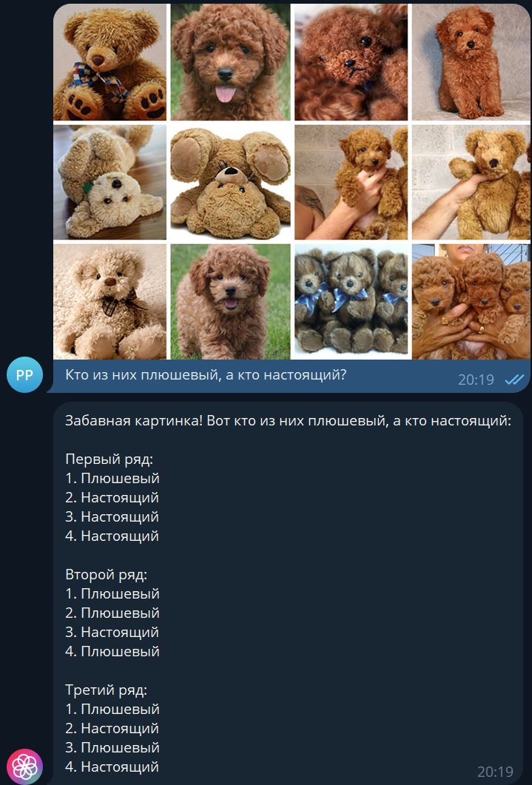Open the three puppies held in hands photo
This screenshot has height=785, width=532.
471,302
